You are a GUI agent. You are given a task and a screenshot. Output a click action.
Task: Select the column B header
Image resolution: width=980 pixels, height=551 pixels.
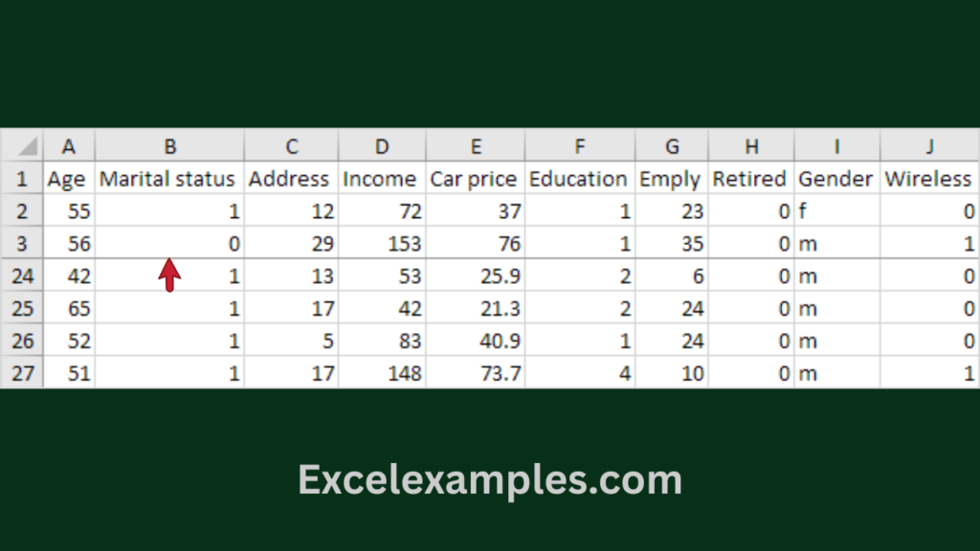point(169,146)
